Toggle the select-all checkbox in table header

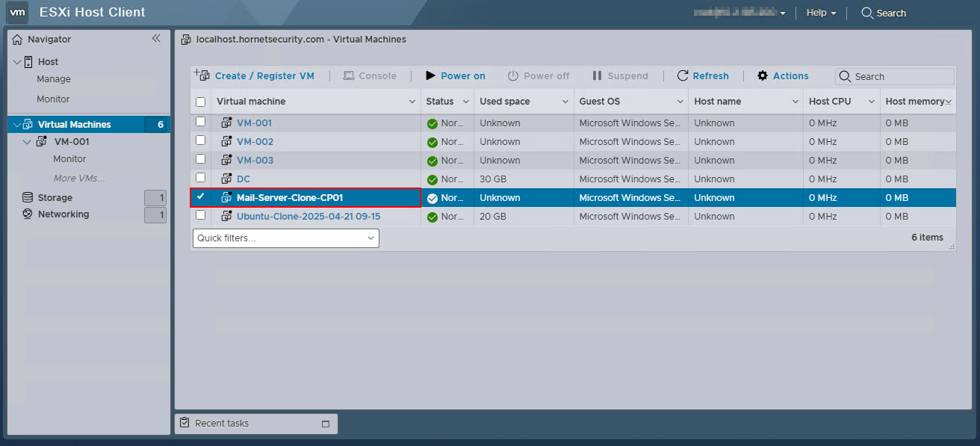tap(200, 102)
